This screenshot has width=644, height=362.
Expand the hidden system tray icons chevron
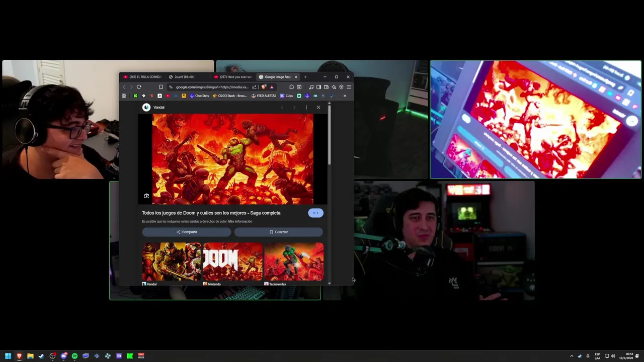572,356
